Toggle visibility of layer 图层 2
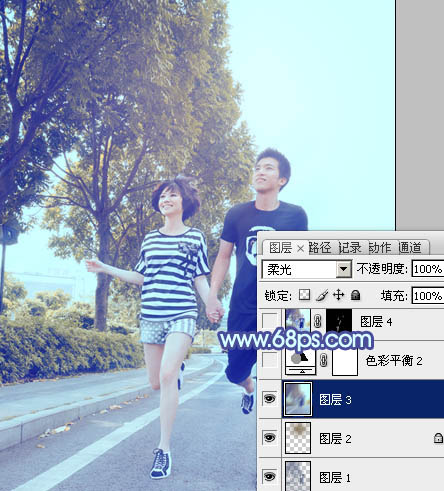The image size is (444, 491). (269, 438)
